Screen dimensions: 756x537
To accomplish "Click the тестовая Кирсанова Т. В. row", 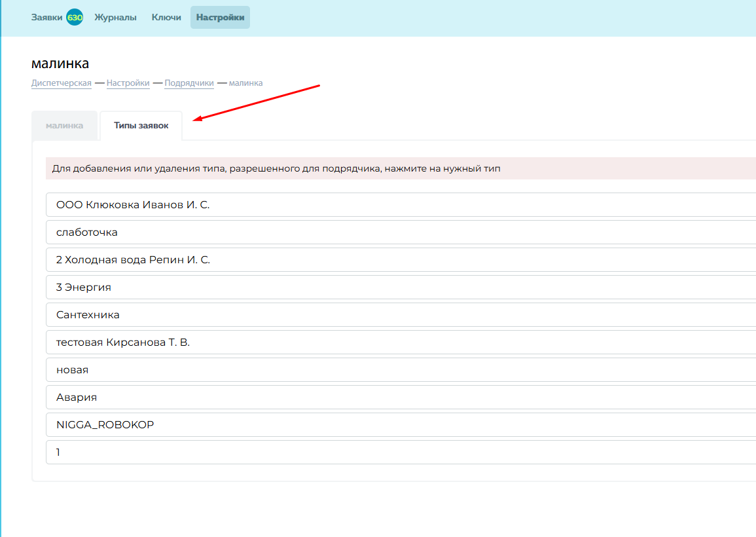I will [399, 343].
